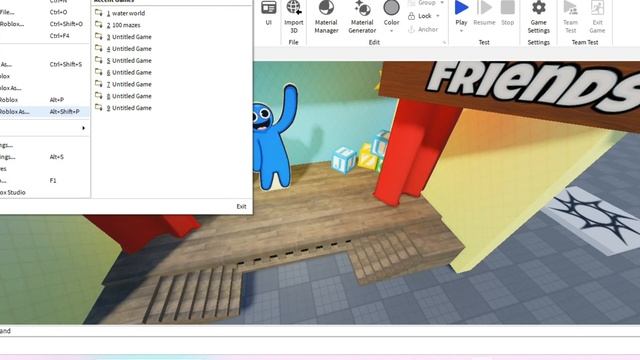Screen dimensions: 640x360
Task: Choose the Help entry with shortcut F1
Action: (44, 181)
